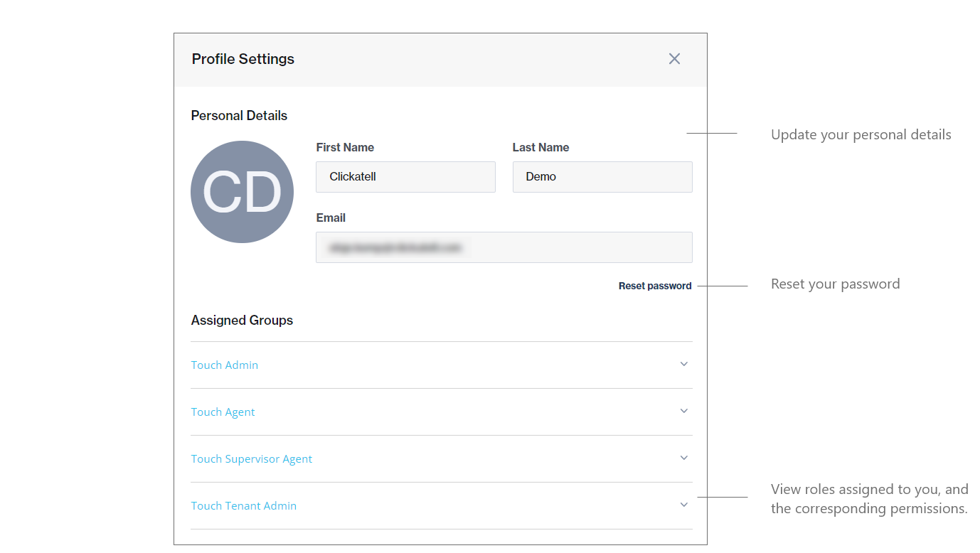Click the "Reset your password" annotation text
The image size is (980, 553).
[835, 284]
